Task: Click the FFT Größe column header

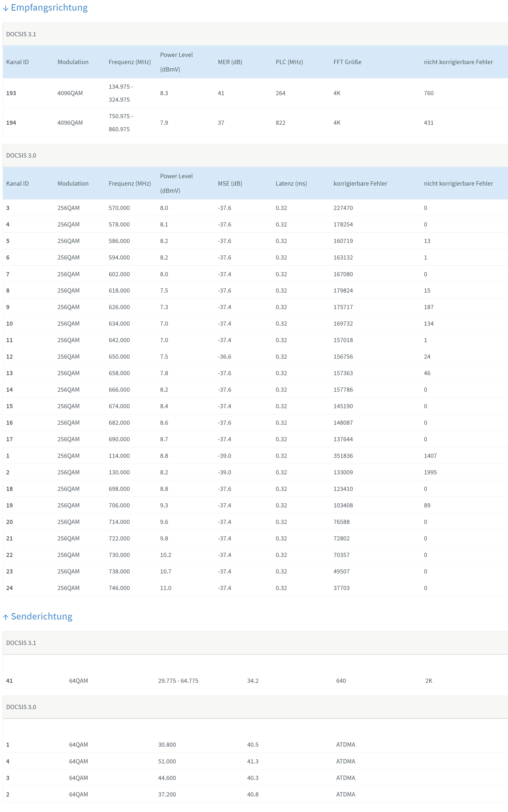Action: [347, 62]
